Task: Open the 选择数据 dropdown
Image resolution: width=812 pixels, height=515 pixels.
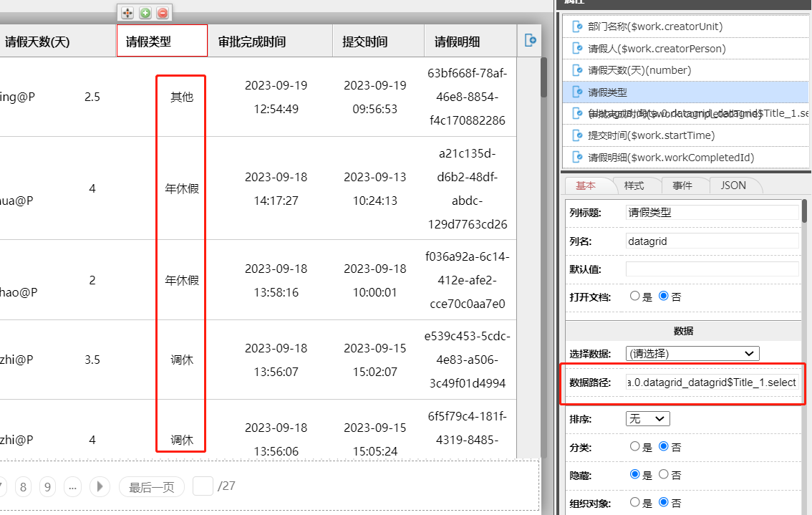Action: 692,353
